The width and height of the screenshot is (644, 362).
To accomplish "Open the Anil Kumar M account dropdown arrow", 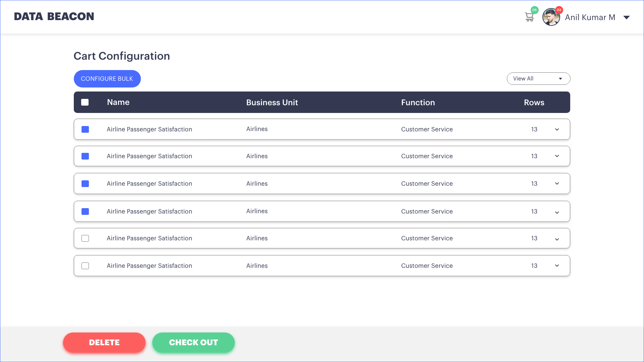I will pos(626,17).
